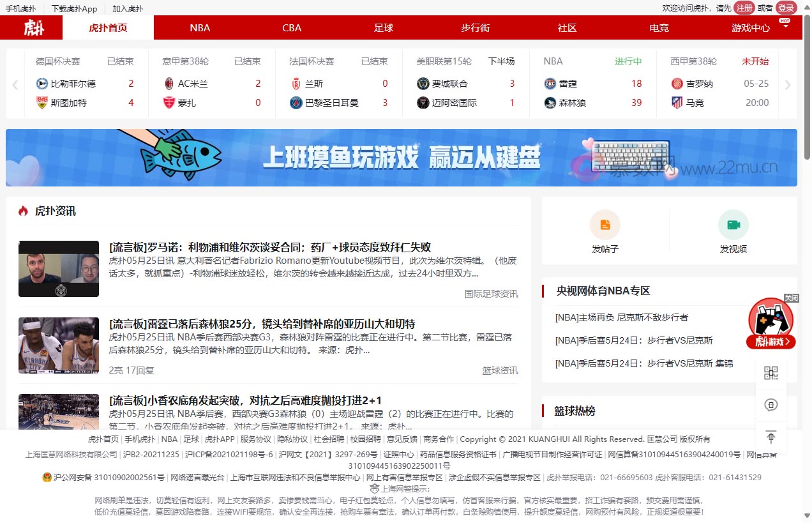Click the green 发视频 video camera icon
The height and width of the screenshot is (523, 812).
733,225
